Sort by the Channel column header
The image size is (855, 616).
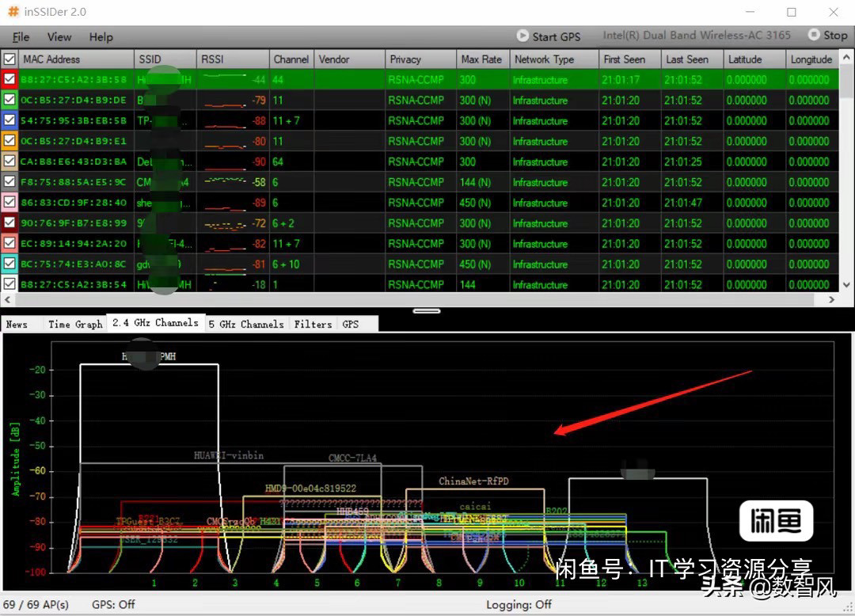(x=291, y=59)
